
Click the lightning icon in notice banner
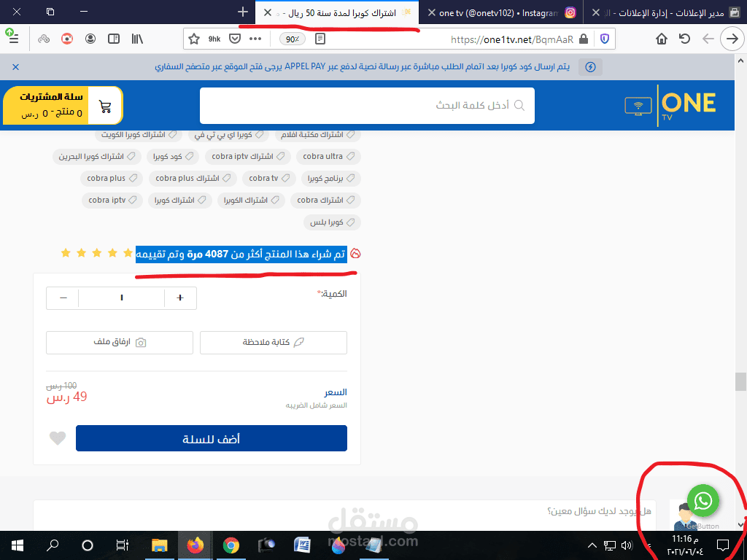[590, 66]
